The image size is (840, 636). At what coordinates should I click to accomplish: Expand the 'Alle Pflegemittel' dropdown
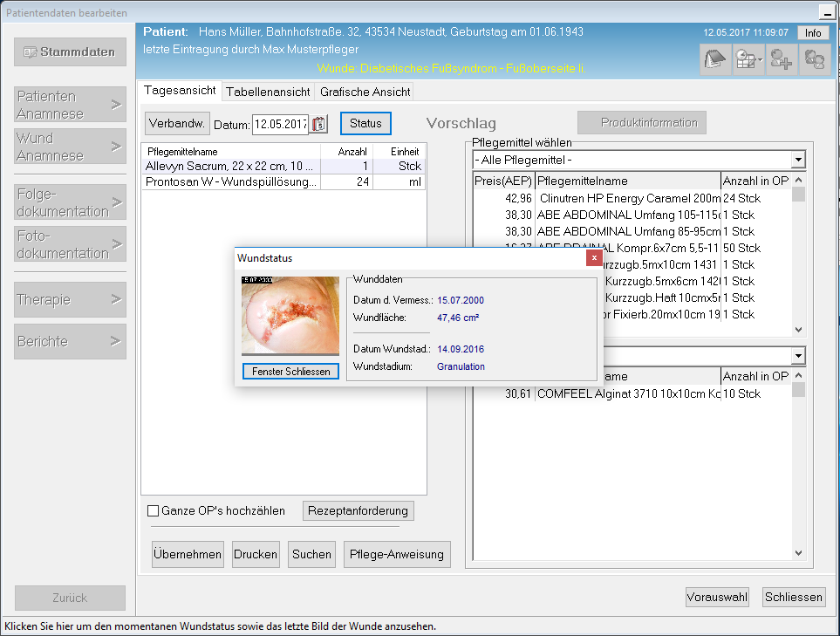(797, 161)
